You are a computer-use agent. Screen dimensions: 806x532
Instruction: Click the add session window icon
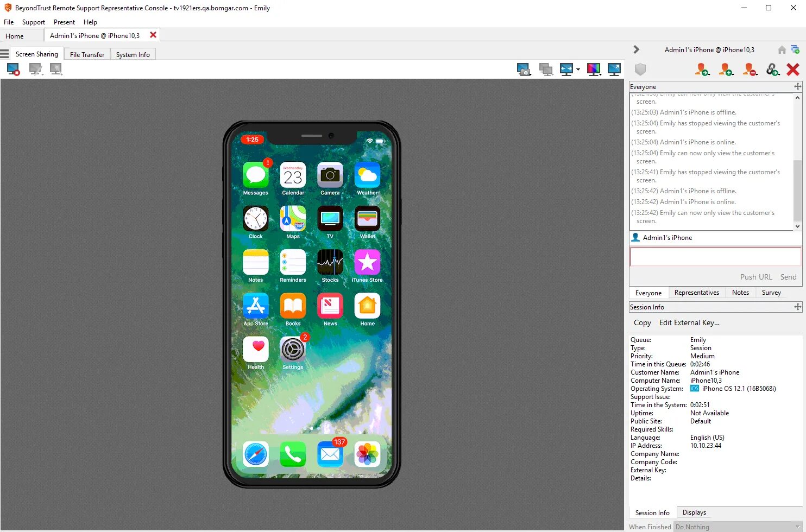(x=795, y=49)
